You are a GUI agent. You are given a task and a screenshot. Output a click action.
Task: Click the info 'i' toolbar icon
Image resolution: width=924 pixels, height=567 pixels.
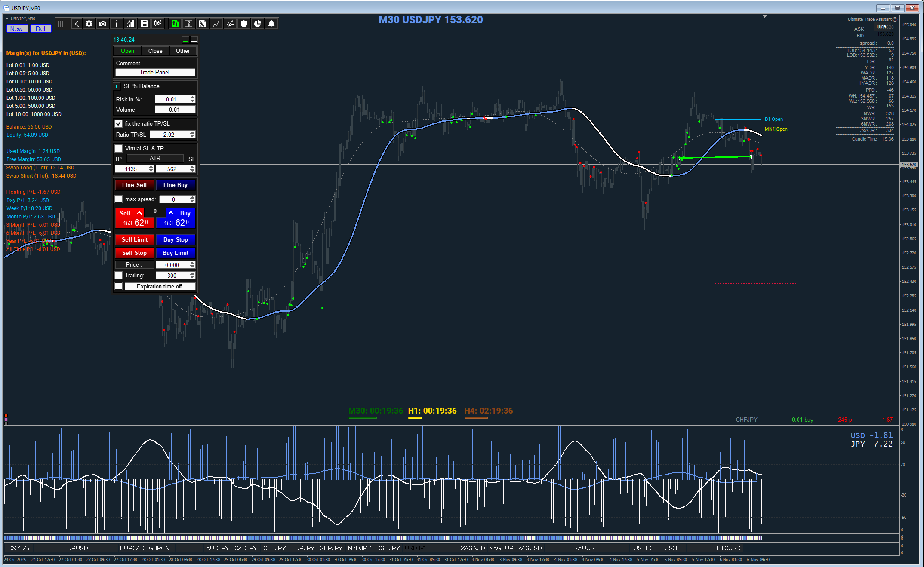[x=117, y=24]
